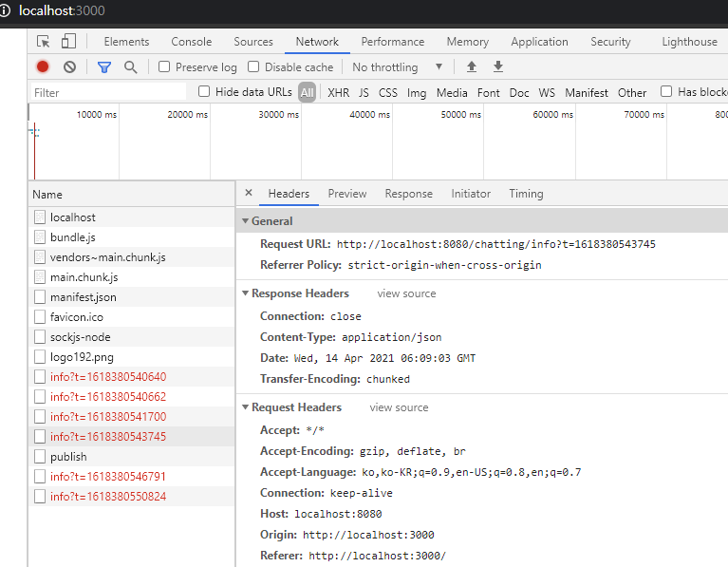Open the Lighthouse tab
The width and height of the screenshot is (728, 567).
(689, 42)
